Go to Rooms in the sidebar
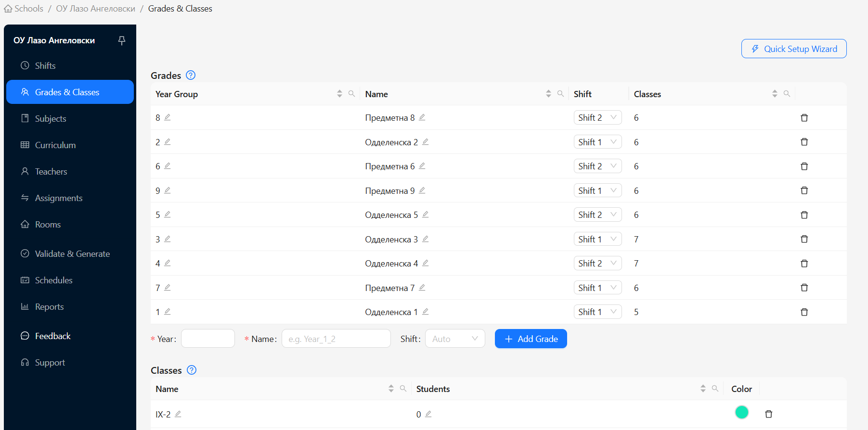 70,224
